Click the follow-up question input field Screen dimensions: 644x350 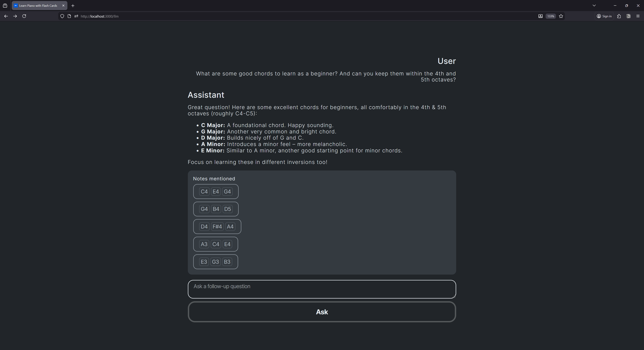click(322, 289)
